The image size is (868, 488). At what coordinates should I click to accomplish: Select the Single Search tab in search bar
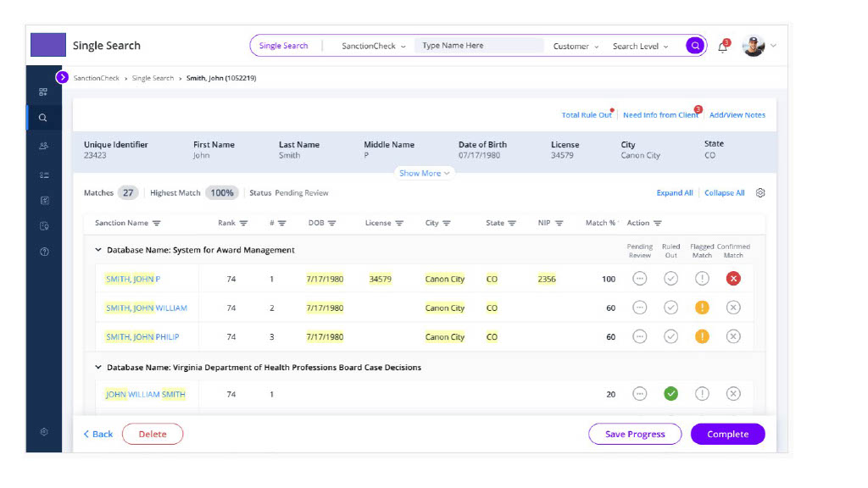pos(283,46)
